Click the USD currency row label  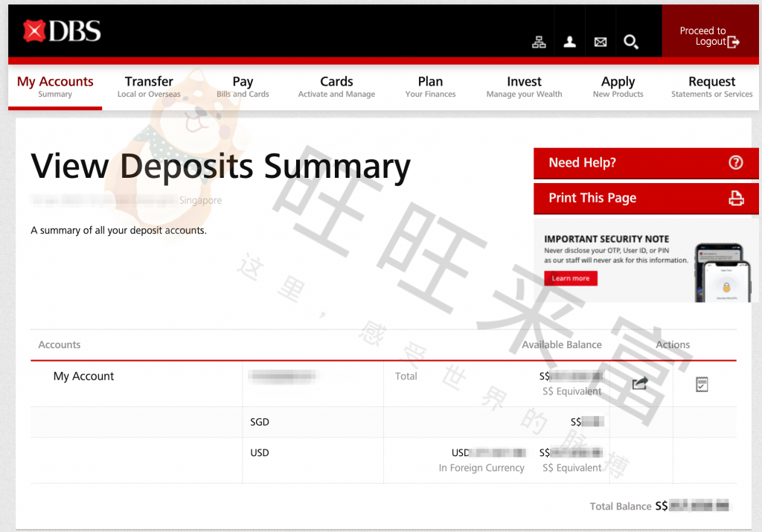point(260,452)
